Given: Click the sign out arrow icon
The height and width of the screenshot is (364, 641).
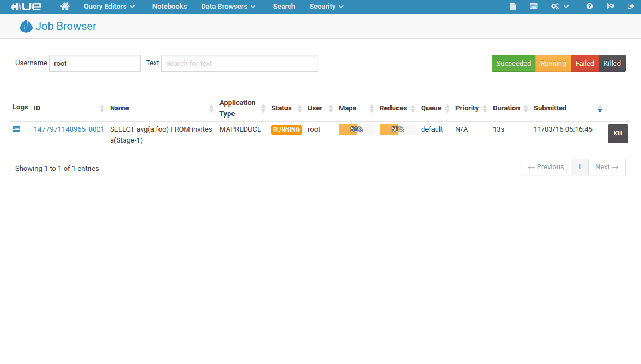Looking at the screenshot, I should pyautogui.click(x=631, y=7).
